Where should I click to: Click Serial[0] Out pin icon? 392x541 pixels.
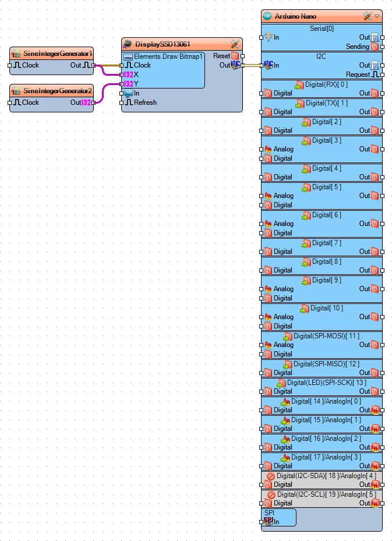(x=375, y=37)
